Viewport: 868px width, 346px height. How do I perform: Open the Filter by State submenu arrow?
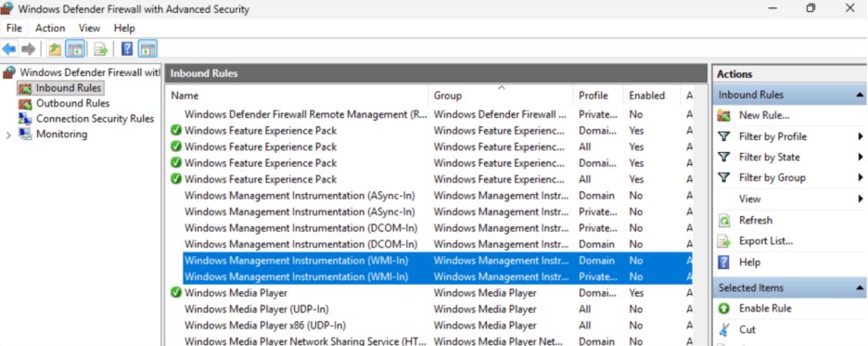(861, 157)
